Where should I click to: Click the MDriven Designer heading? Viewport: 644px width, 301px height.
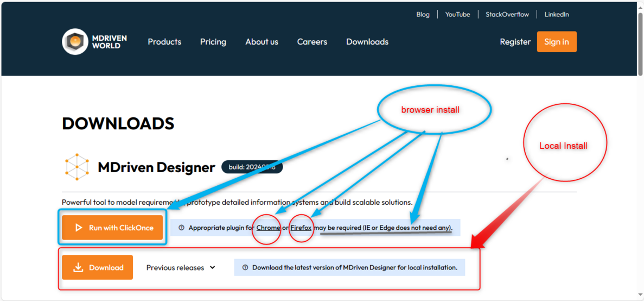156,167
